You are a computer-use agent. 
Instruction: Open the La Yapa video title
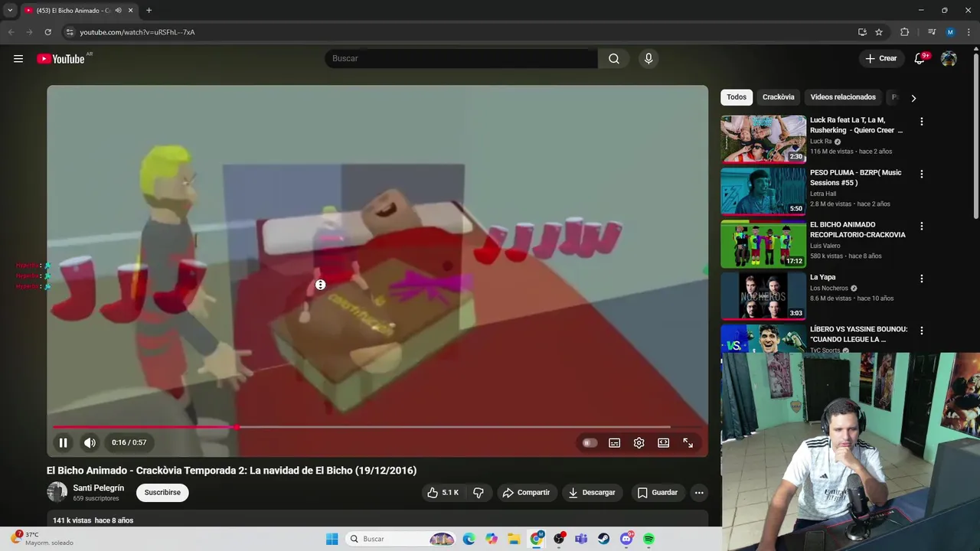[x=822, y=277]
